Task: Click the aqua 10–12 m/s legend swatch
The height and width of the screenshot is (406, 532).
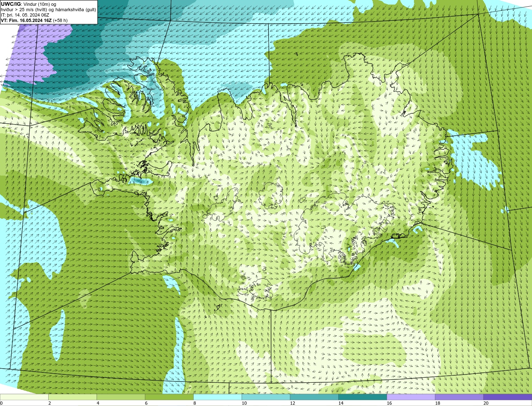Action: [x=266, y=397]
